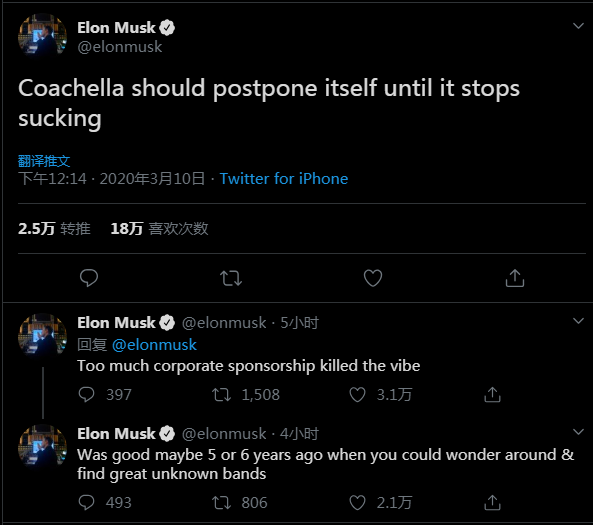Share the unknown bands tweet

(x=492, y=502)
